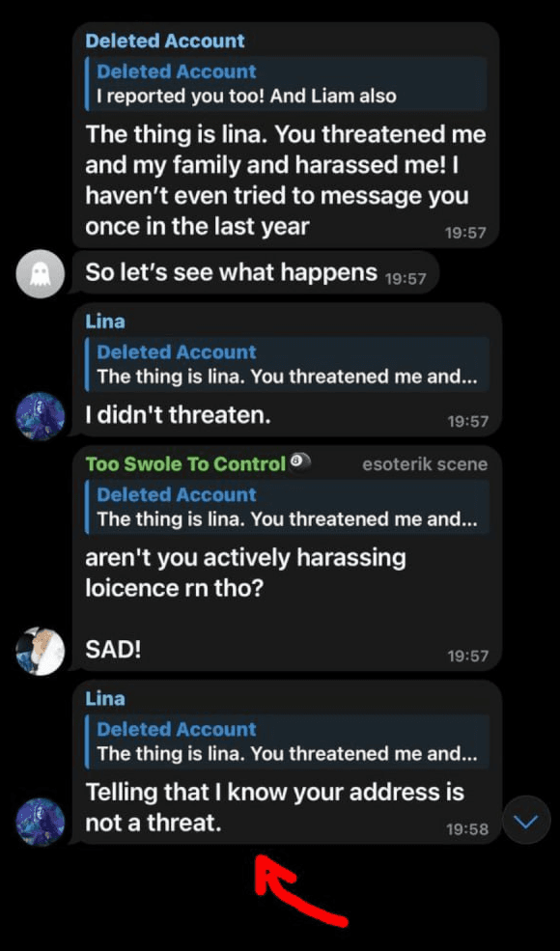Viewport: 560px width, 951px height.
Task: Open quoted reply in Too Swole To Control's message
Action: click(x=286, y=507)
